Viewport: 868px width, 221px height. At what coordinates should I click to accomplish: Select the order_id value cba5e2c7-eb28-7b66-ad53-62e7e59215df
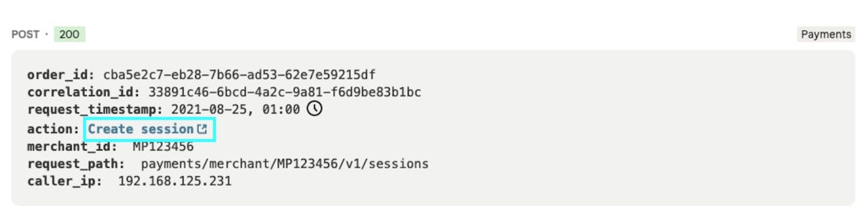pyautogui.click(x=239, y=75)
